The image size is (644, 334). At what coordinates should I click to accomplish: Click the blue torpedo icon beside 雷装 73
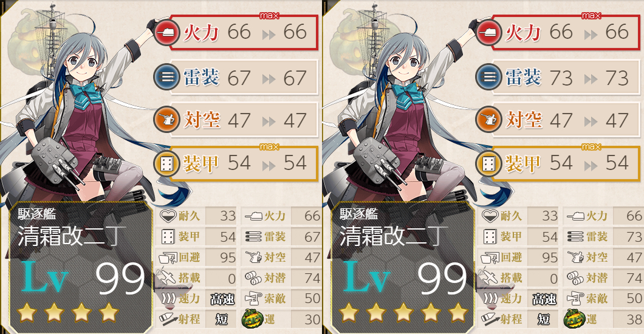pos(488,77)
